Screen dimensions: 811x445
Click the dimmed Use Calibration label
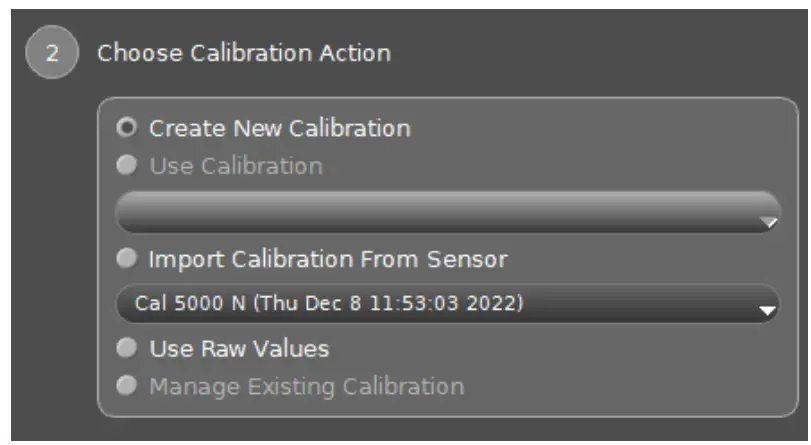pyautogui.click(x=235, y=166)
